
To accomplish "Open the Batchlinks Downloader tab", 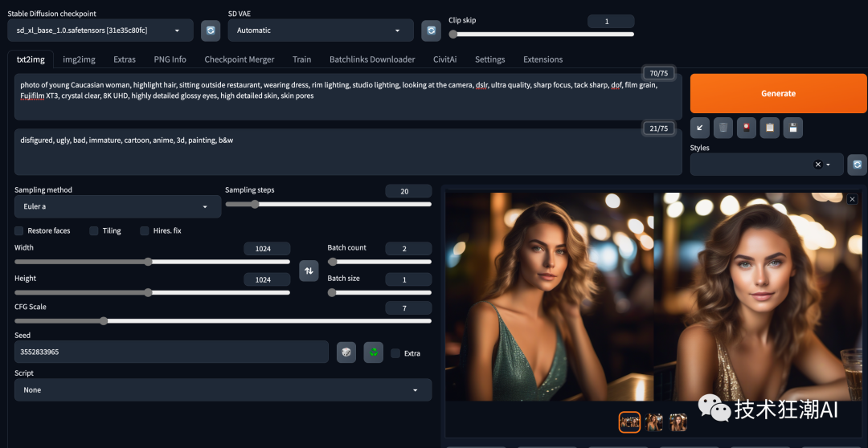I will coord(372,59).
